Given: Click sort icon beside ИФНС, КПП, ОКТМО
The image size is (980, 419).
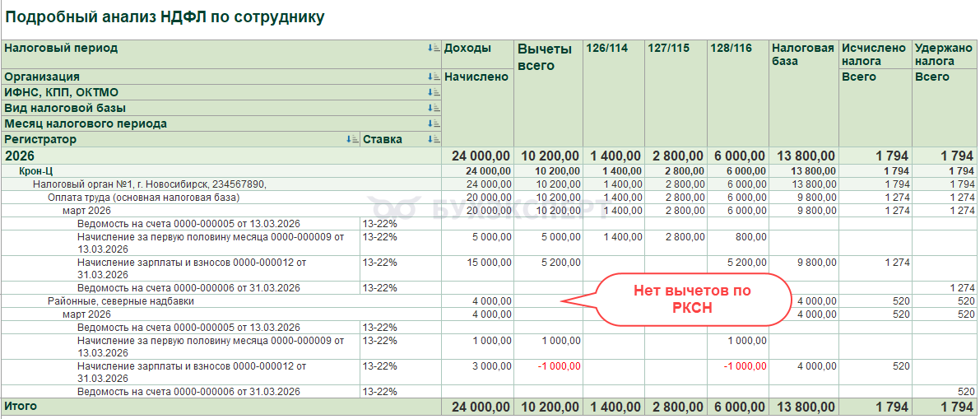Looking at the screenshot, I should pos(434,92).
